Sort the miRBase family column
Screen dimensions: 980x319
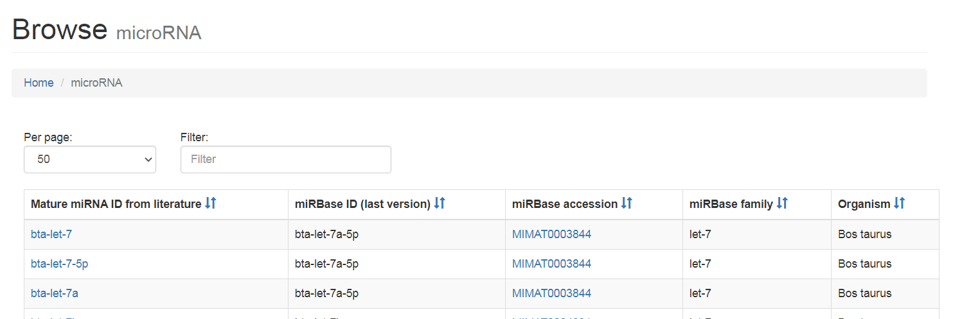(x=782, y=203)
